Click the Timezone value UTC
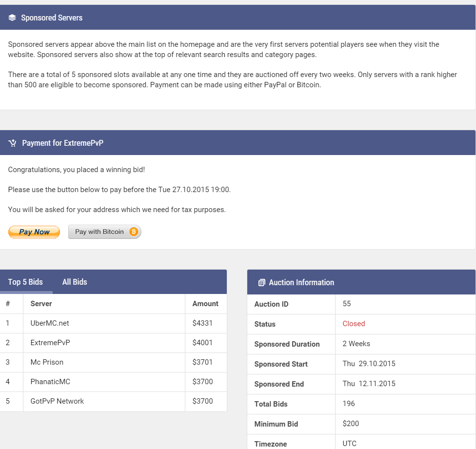Viewport: 476px width, 449px height. click(349, 444)
